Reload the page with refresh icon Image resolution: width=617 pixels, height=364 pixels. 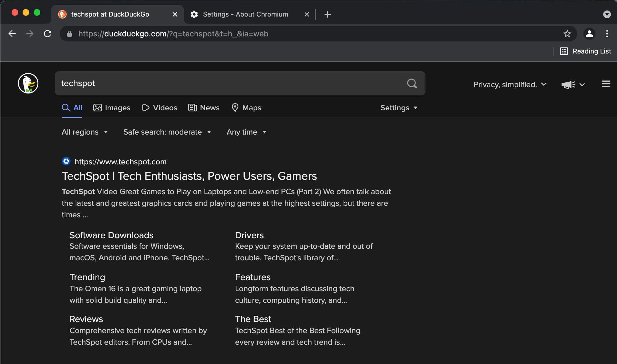tap(47, 34)
